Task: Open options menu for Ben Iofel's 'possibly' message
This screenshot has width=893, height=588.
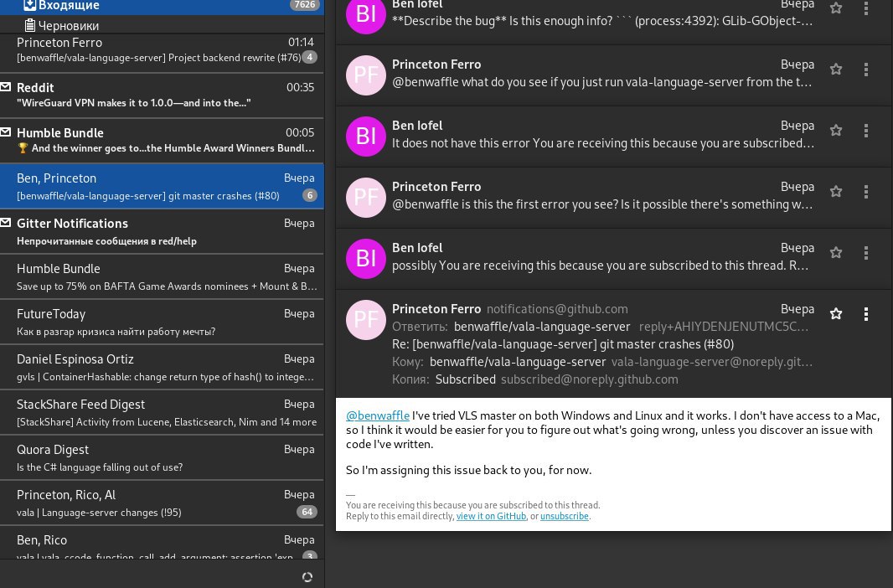Action: 865,252
